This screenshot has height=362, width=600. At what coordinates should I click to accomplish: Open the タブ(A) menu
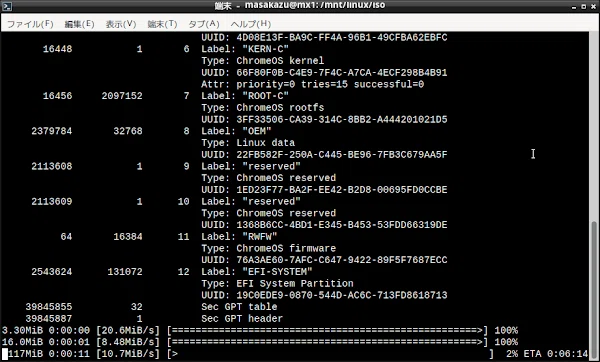click(204, 24)
